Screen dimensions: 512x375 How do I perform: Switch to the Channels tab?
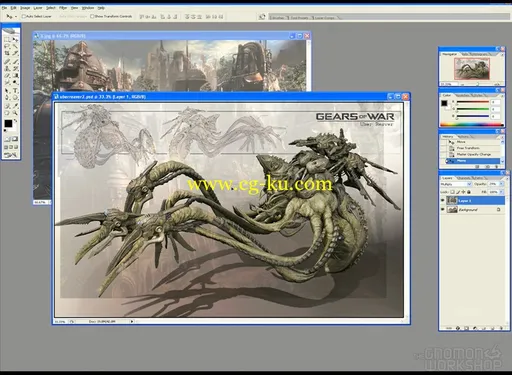(x=463, y=178)
